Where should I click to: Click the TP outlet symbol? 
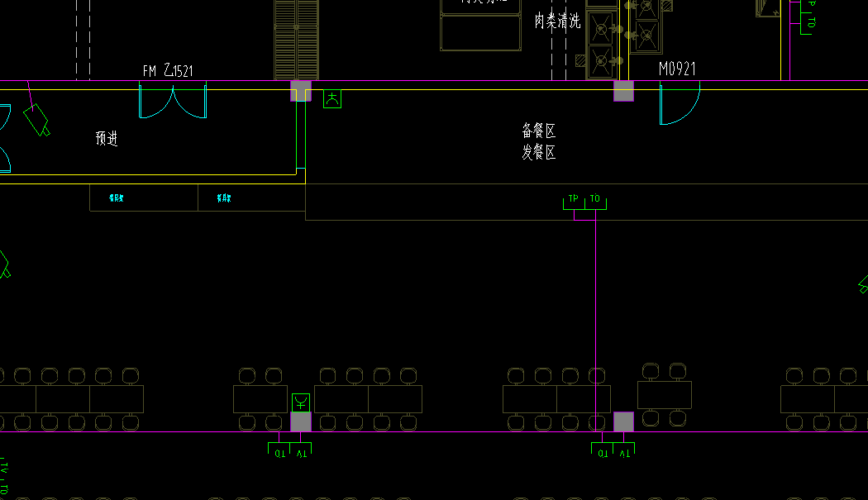click(x=574, y=202)
